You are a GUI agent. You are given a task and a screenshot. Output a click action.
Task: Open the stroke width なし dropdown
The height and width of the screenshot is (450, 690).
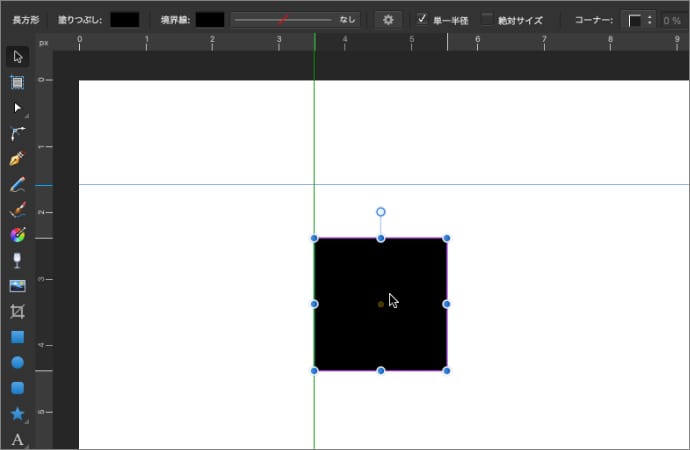[295, 19]
